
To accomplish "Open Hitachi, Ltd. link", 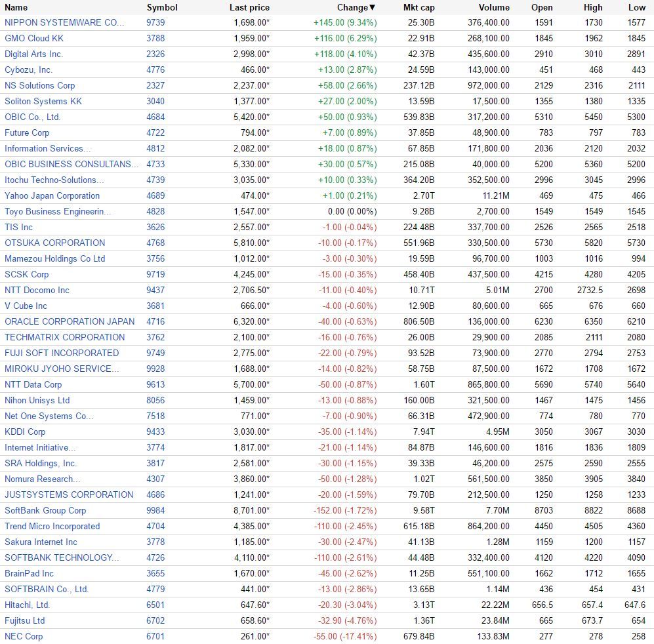I will (x=28, y=605).
